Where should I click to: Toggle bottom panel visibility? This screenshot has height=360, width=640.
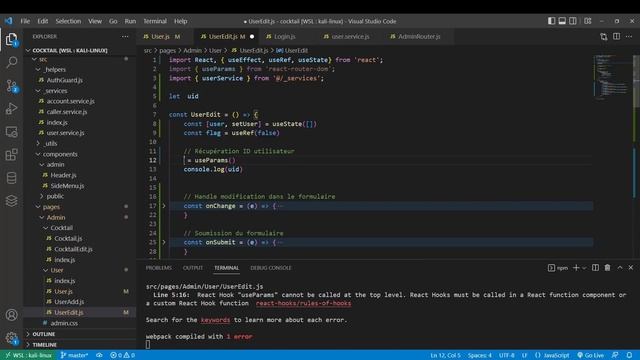[x=562, y=21]
